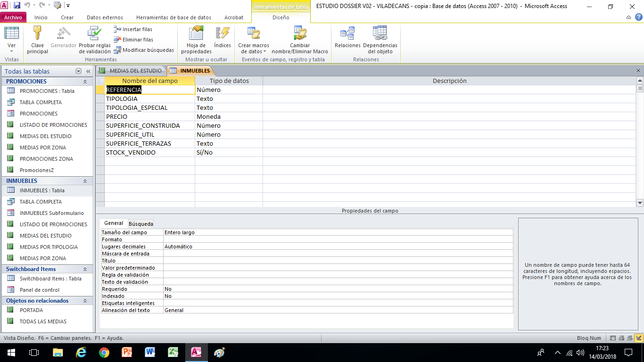Screen dimensions: 644x362
Task: Switch to the Inicio tab
Action: pos(41,17)
